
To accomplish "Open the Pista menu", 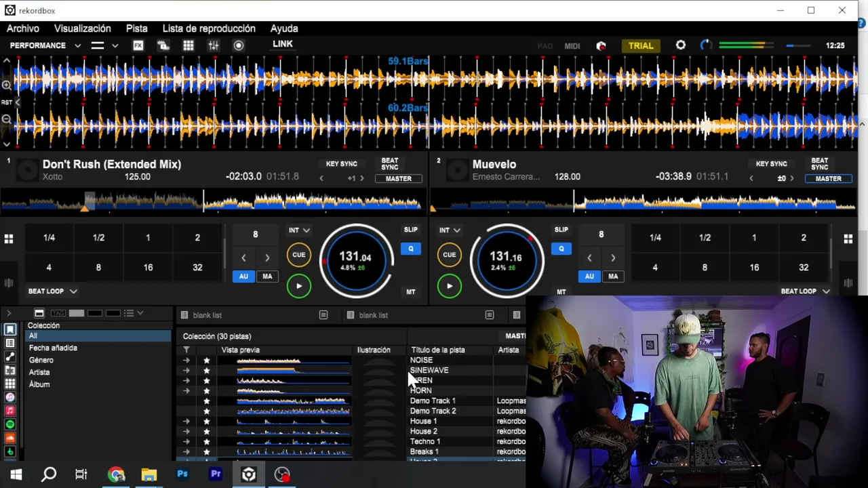I will pos(137,28).
